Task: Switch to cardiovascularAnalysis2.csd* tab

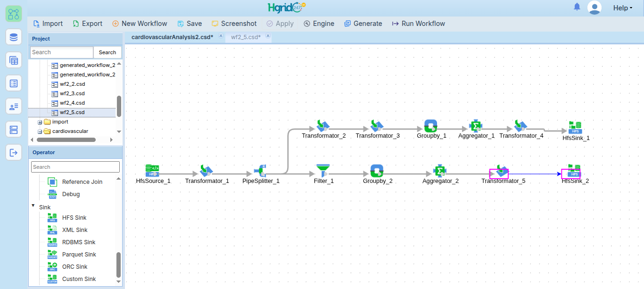Action: tap(172, 37)
